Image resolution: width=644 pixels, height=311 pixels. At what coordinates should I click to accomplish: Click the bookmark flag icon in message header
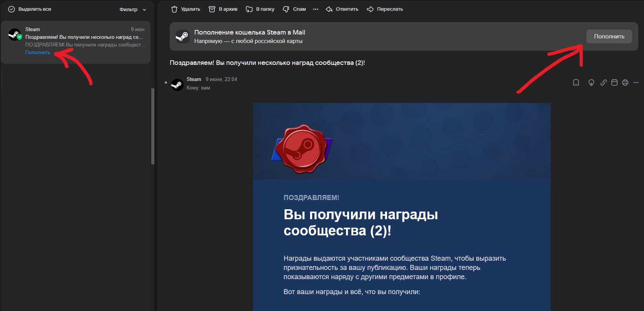click(x=576, y=83)
